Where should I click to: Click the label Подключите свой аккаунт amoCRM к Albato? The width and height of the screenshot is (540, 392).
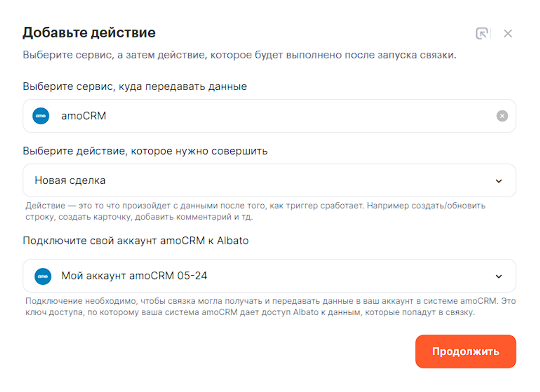click(x=136, y=241)
